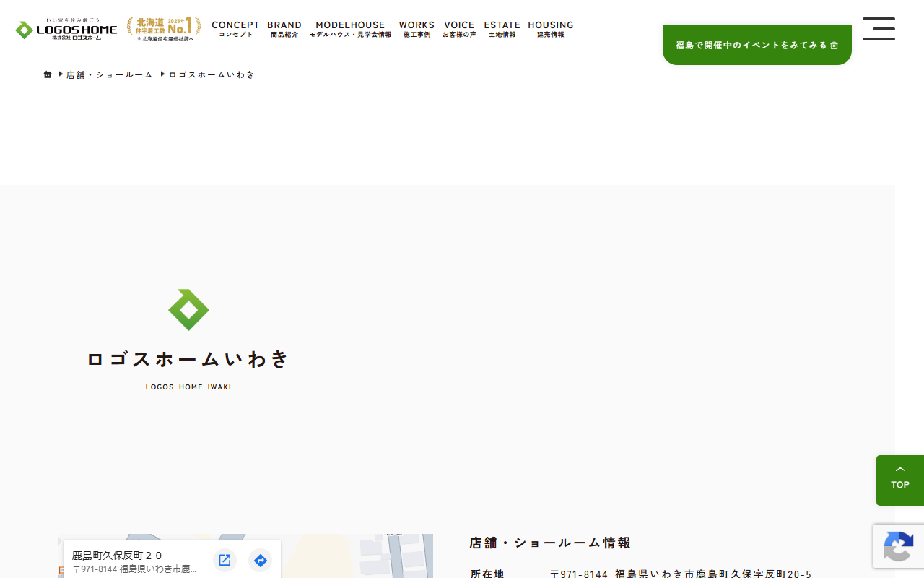Open the map in new window icon

point(225,560)
